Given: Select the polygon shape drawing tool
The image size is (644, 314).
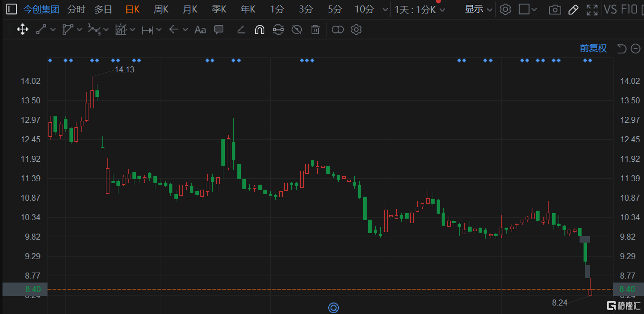Looking at the screenshot, I should tap(67, 29).
